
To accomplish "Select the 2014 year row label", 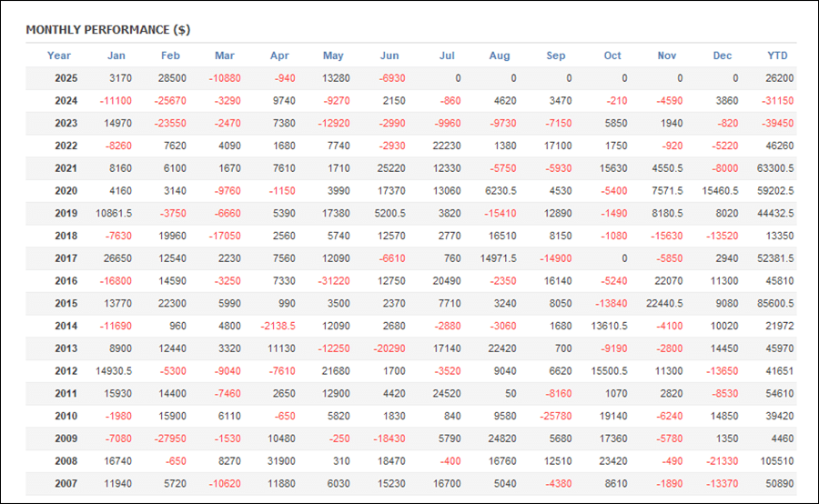I will (66, 326).
